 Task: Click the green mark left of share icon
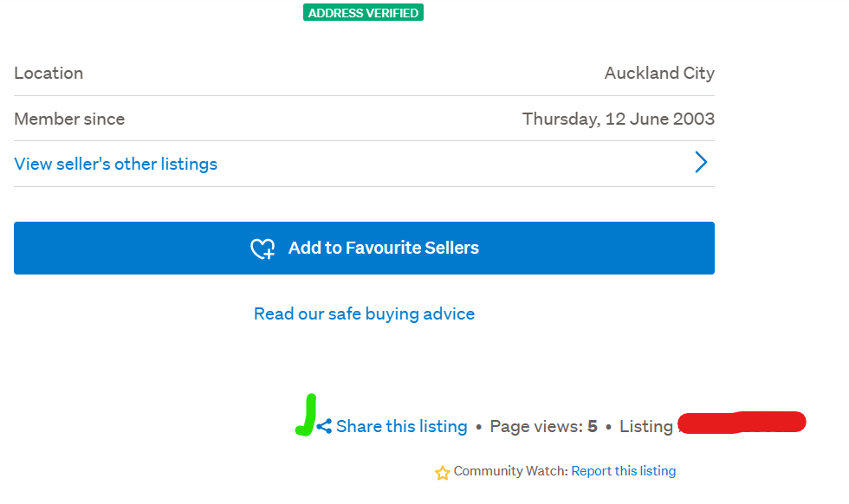[x=307, y=415]
